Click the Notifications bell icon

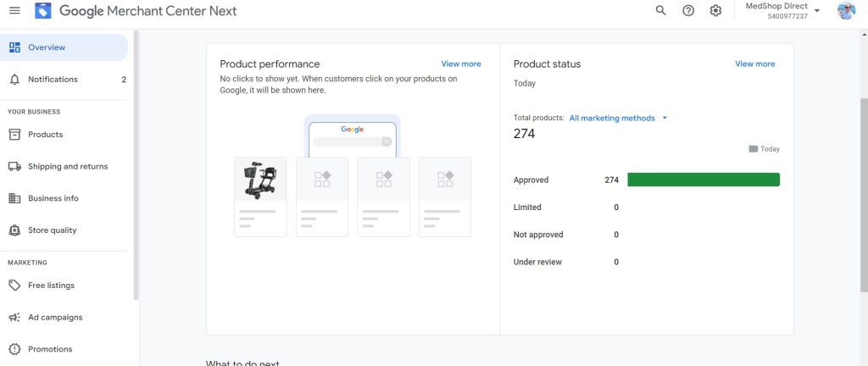pyautogui.click(x=15, y=80)
